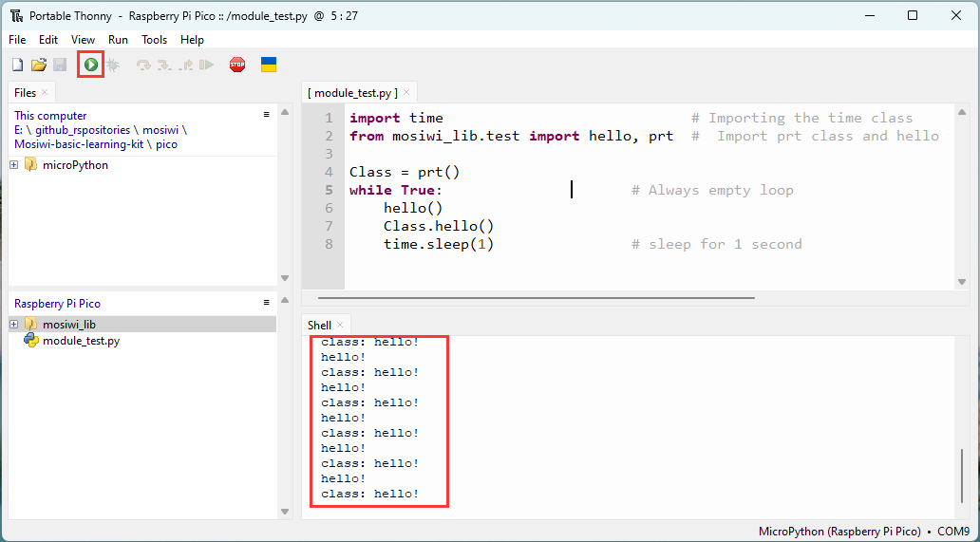Click the last 'class: hello!' shell line
980x542 pixels.
[x=370, y=494]
